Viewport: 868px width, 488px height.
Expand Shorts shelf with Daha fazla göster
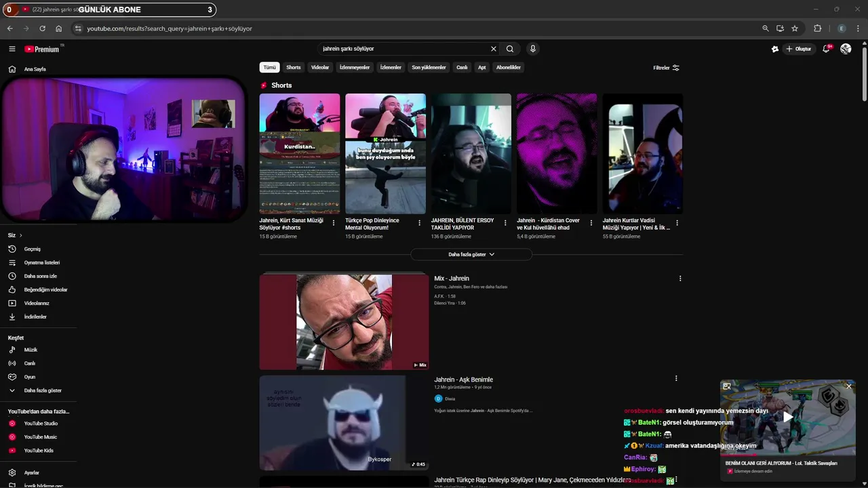tap(471, 254)
